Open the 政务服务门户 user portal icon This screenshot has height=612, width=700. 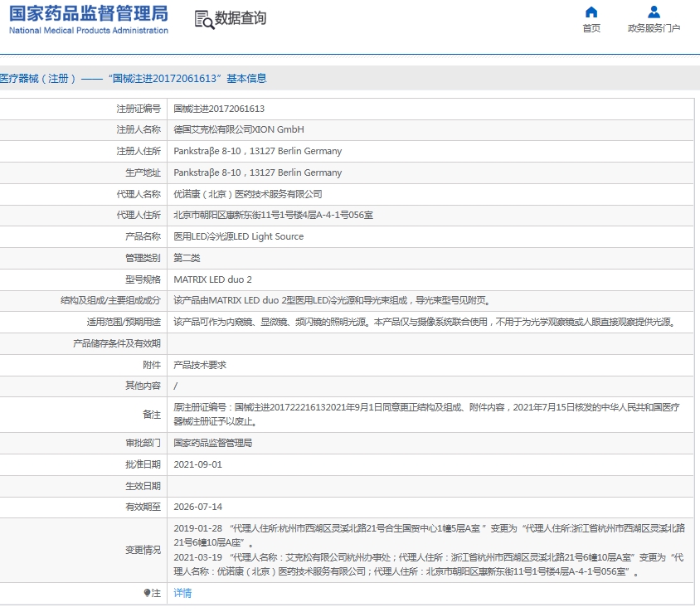[654, 12]
